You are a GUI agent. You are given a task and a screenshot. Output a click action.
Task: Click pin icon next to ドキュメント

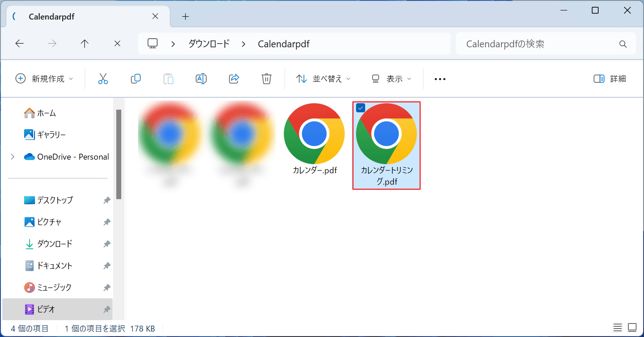[107, 266]
